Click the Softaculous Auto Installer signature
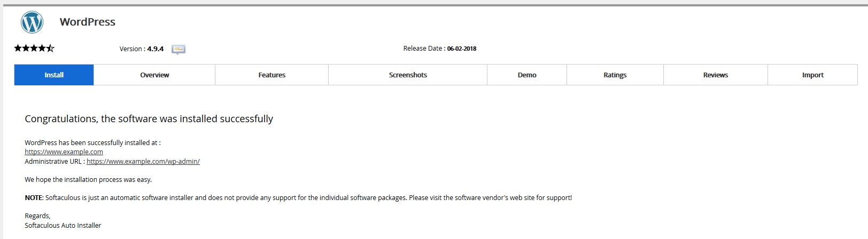 63,225
